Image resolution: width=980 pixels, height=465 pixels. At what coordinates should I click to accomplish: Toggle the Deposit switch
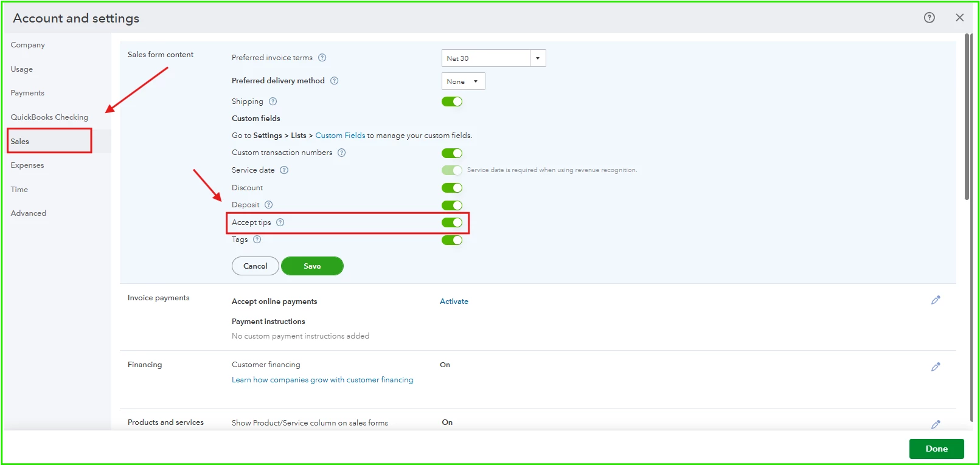(x=452, y=205)
